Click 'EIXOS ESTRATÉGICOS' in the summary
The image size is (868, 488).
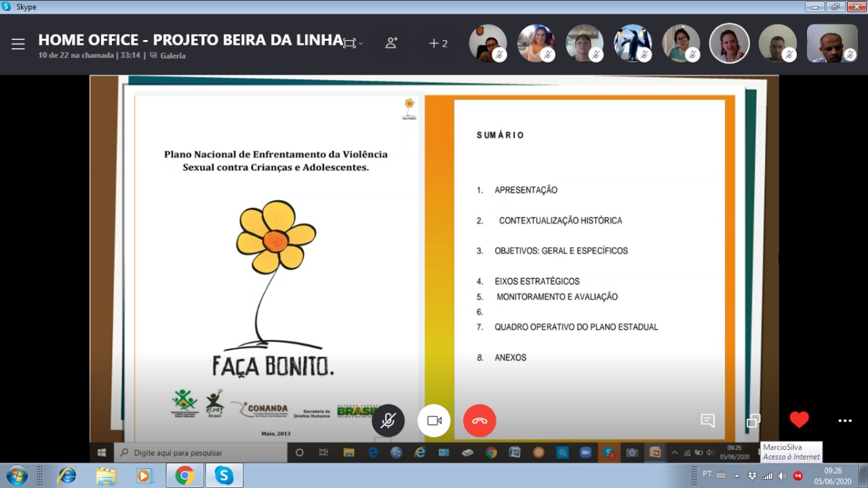(x=537, y=281)
